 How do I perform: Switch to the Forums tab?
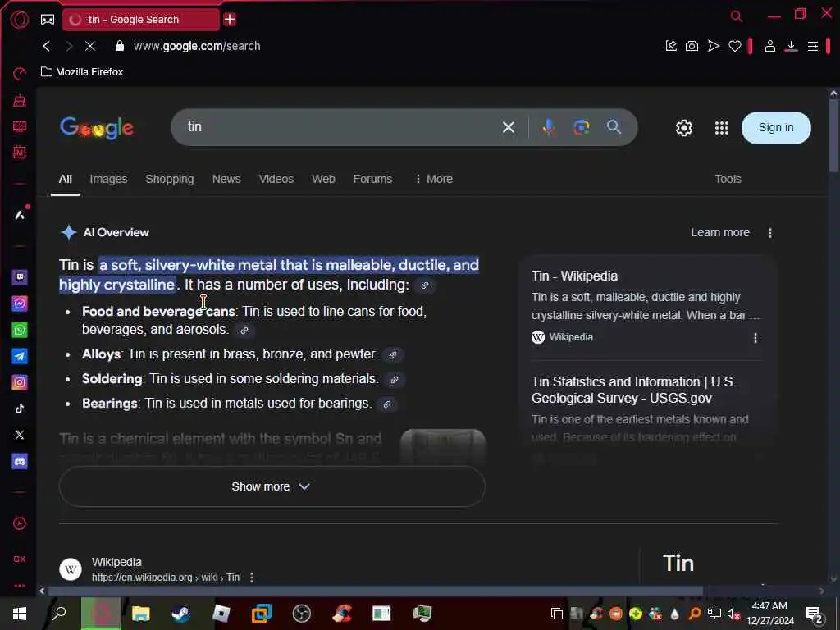(x=372, y=179)
